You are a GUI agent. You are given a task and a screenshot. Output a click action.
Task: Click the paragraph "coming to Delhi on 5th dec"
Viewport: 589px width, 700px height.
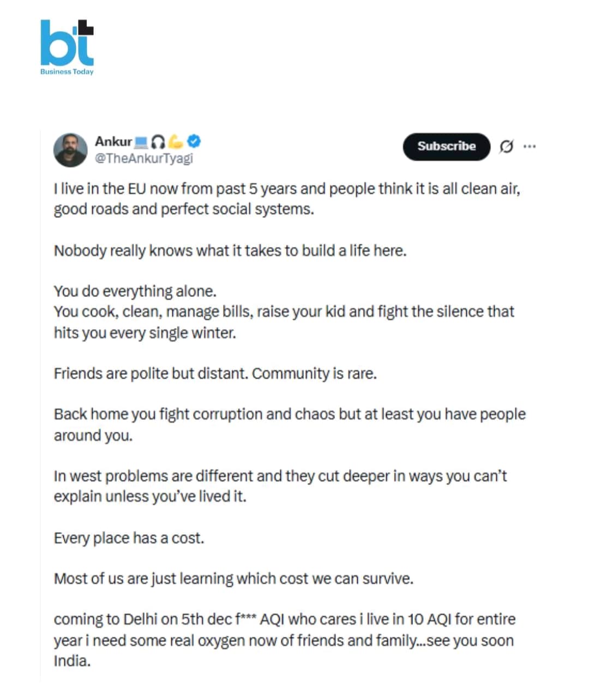click(x=284, y=639)
